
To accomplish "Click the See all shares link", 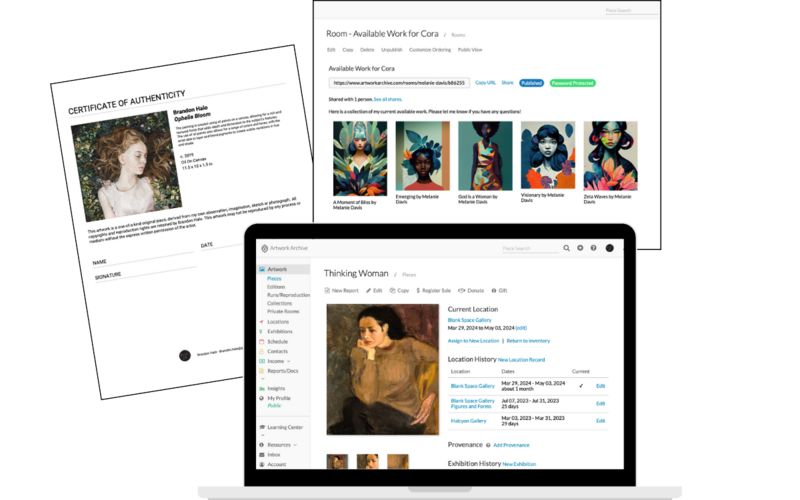I will coord(388,99).
